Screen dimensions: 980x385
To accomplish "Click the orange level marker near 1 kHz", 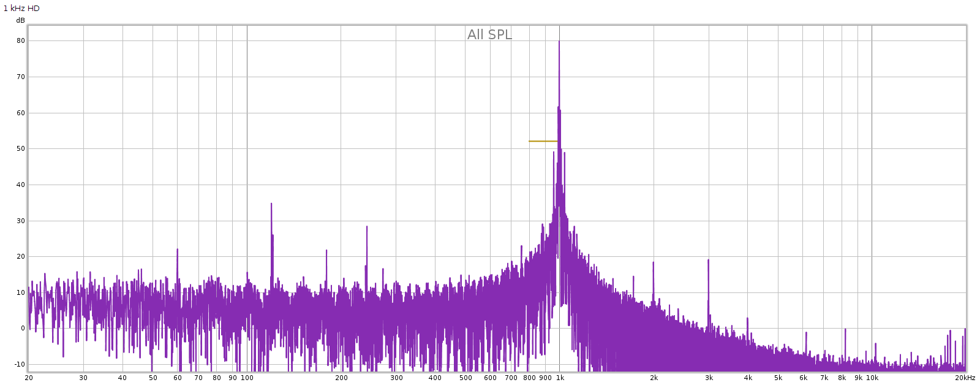I will pyautogui.click(x=543, y=141).
